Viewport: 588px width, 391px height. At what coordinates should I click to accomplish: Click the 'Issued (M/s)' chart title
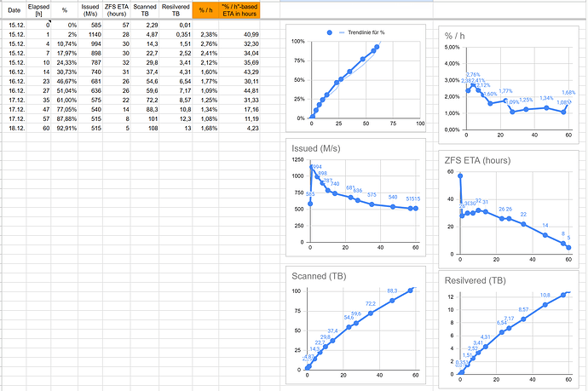point(314,147)
